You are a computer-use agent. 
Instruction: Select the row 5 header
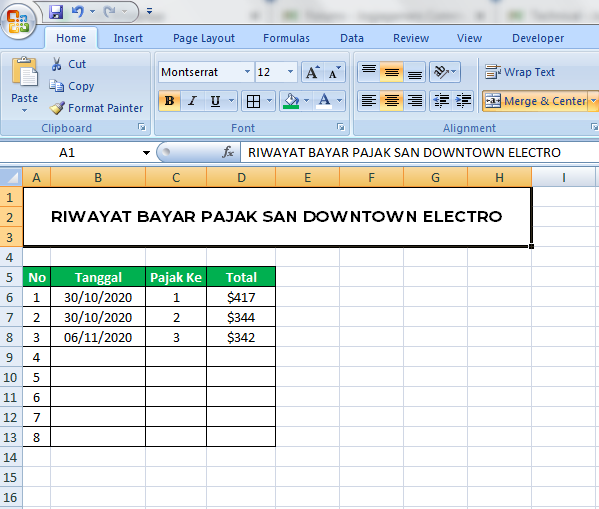11,277
